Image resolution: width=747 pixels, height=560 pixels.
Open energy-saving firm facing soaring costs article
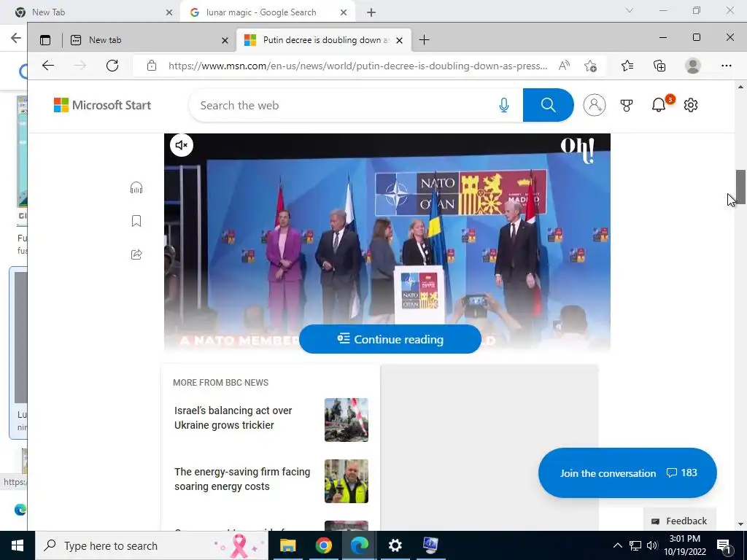pos(242,479)
